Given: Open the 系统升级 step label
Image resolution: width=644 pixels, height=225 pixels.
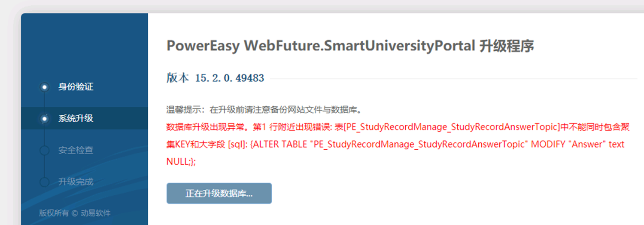Looking at the screenshot, I should (76, 118).
